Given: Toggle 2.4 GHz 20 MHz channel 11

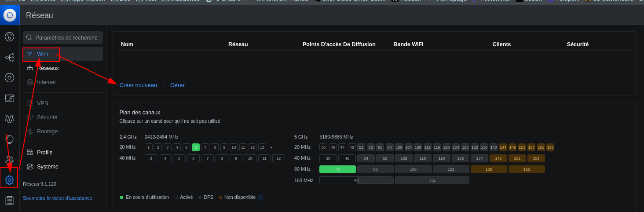Looking at the screenshot, I should [x=243, y=147].
